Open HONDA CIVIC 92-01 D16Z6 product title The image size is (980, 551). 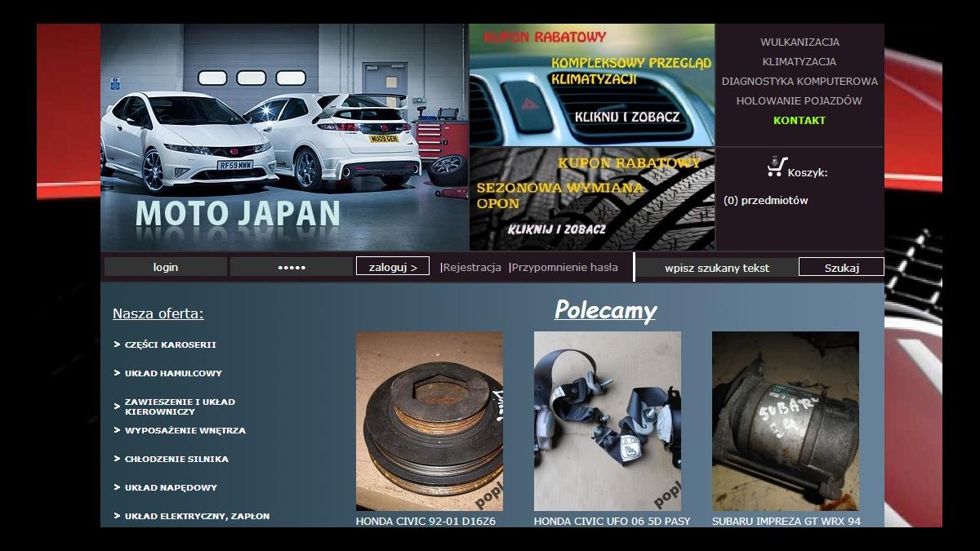425,521
